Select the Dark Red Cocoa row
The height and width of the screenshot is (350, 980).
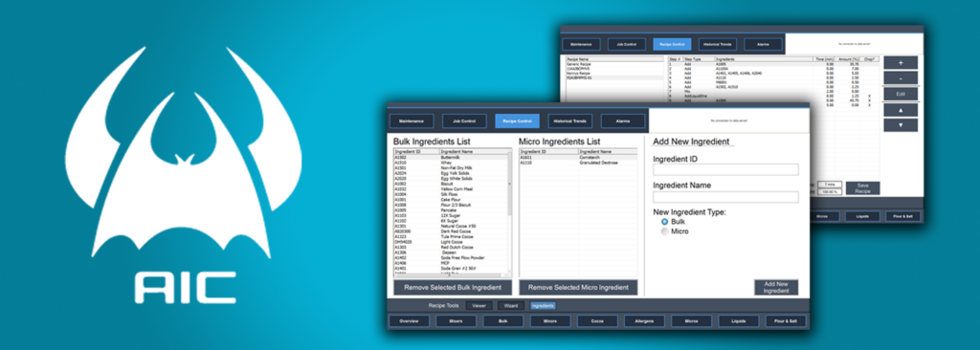coord(450,230)
